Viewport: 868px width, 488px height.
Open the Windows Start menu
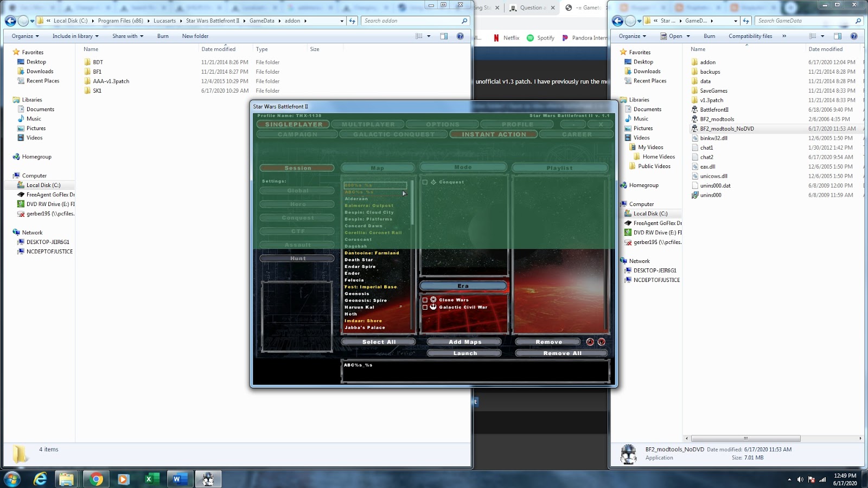(12, 479)
